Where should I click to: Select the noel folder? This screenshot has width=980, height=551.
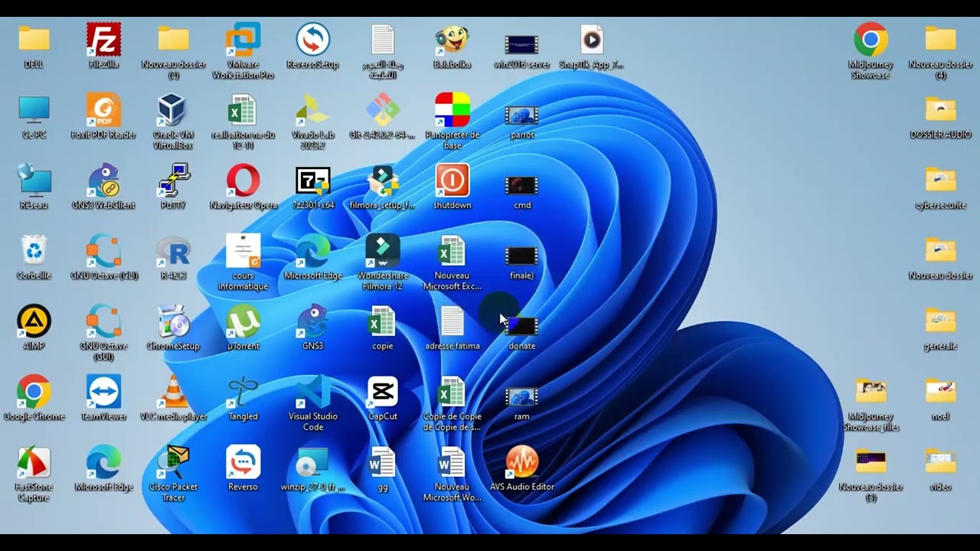click(x=940, y=392)
